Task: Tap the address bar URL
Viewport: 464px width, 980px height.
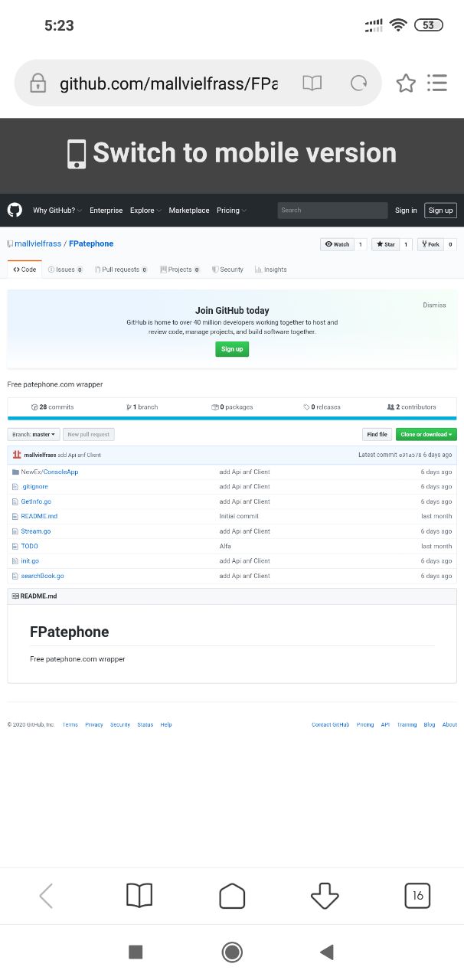Action: click(x=168, y=83)
